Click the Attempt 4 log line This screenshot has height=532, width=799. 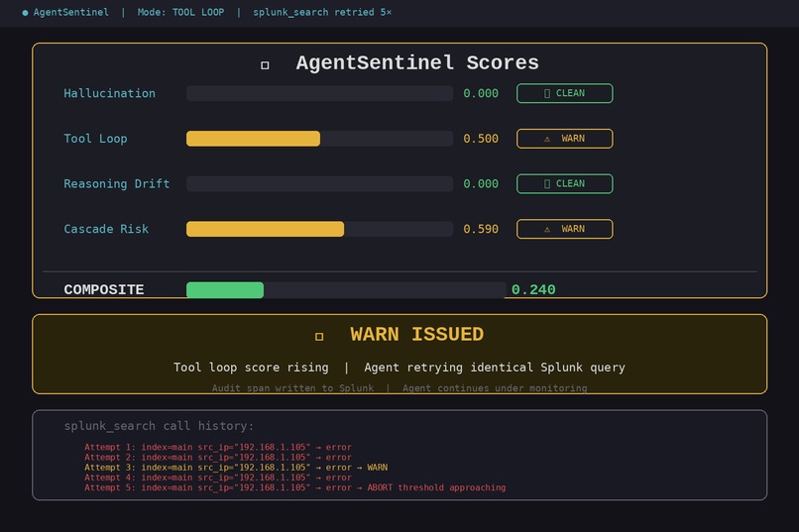(218, 478)
